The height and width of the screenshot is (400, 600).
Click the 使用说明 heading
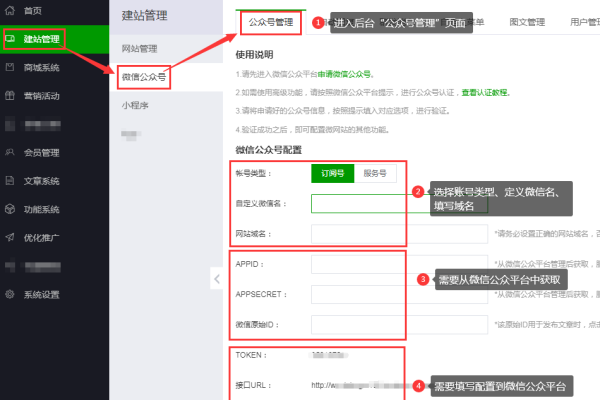click(x=254, y=55)
